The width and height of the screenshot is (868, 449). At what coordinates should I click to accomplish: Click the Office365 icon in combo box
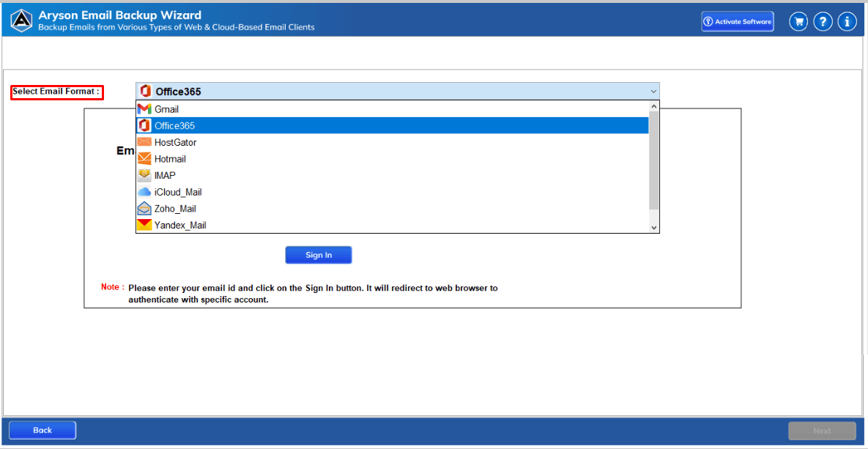[146, 92]
